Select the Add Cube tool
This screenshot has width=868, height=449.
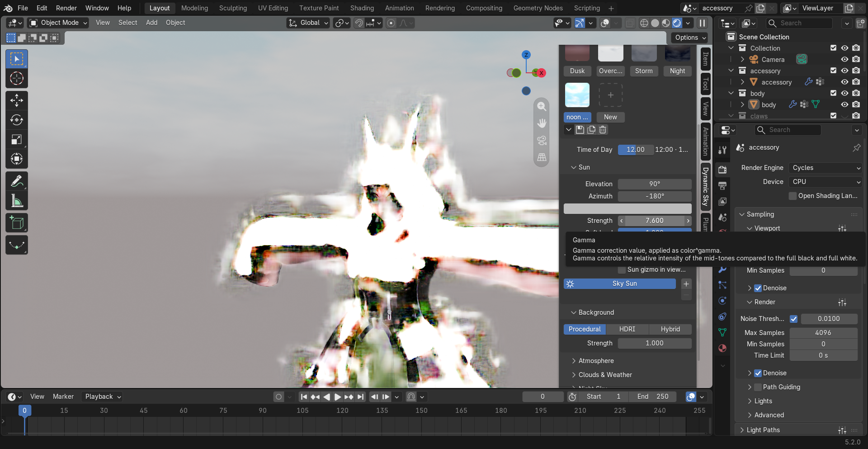coord(17,223)
